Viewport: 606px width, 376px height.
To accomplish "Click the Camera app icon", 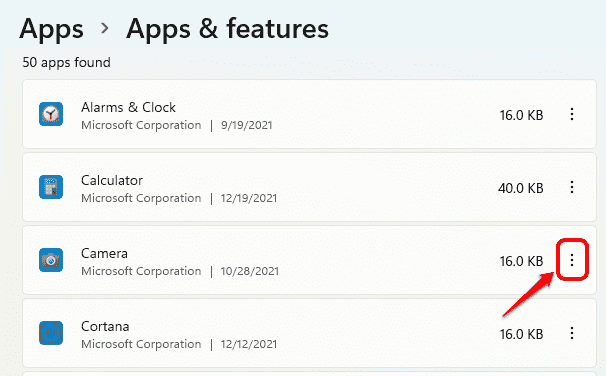I will (x=51, y=260).
